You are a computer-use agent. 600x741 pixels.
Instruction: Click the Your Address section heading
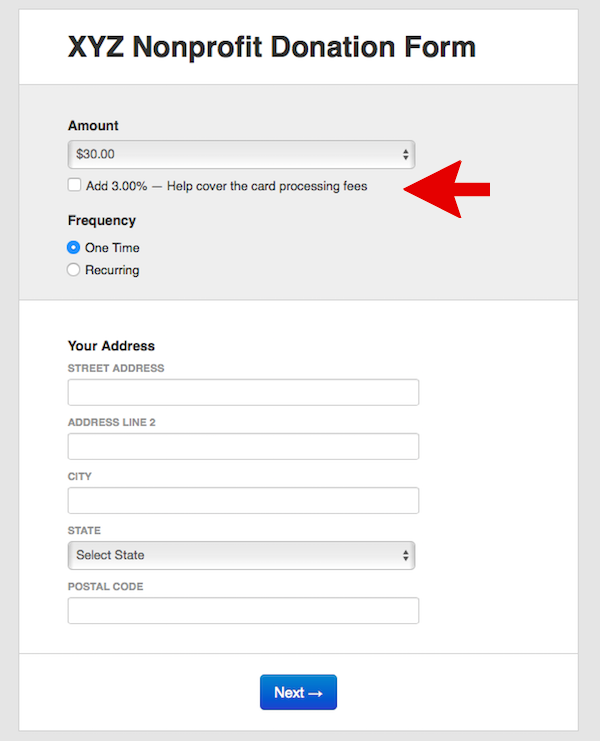click(x=111, y=346)
